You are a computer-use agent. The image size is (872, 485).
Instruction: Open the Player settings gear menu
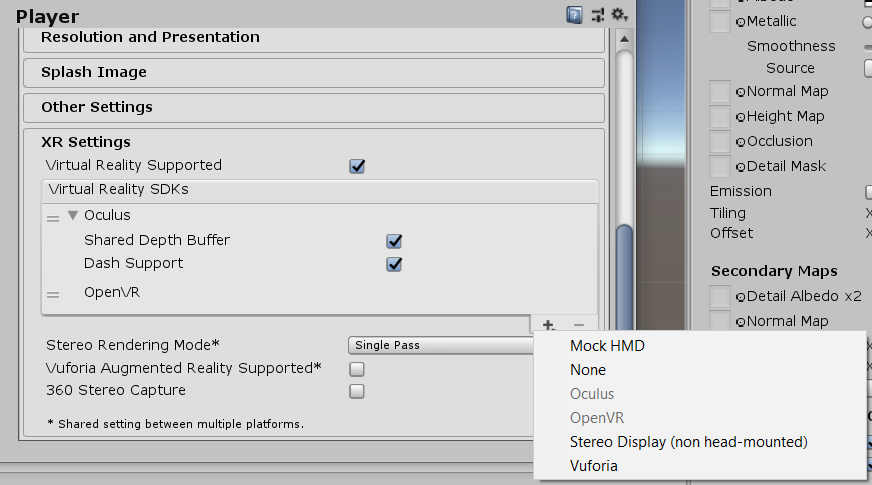point(619,15)
